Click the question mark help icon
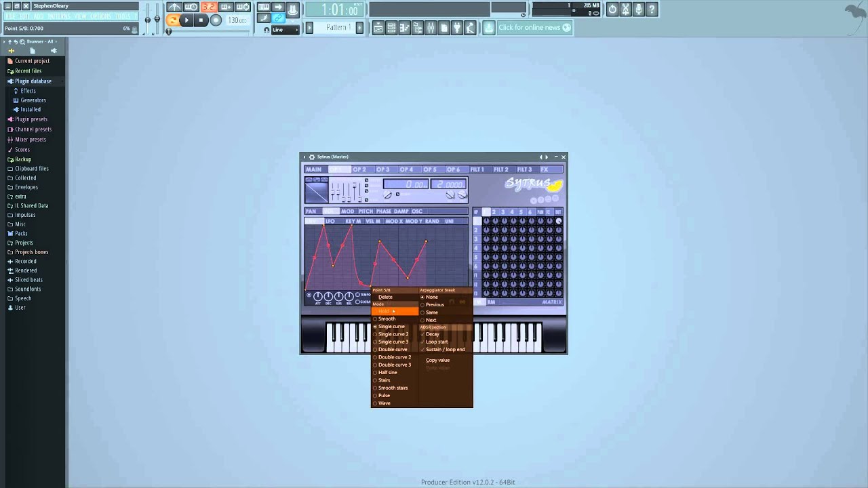This screenshot has width=868, height=488. 652,9
